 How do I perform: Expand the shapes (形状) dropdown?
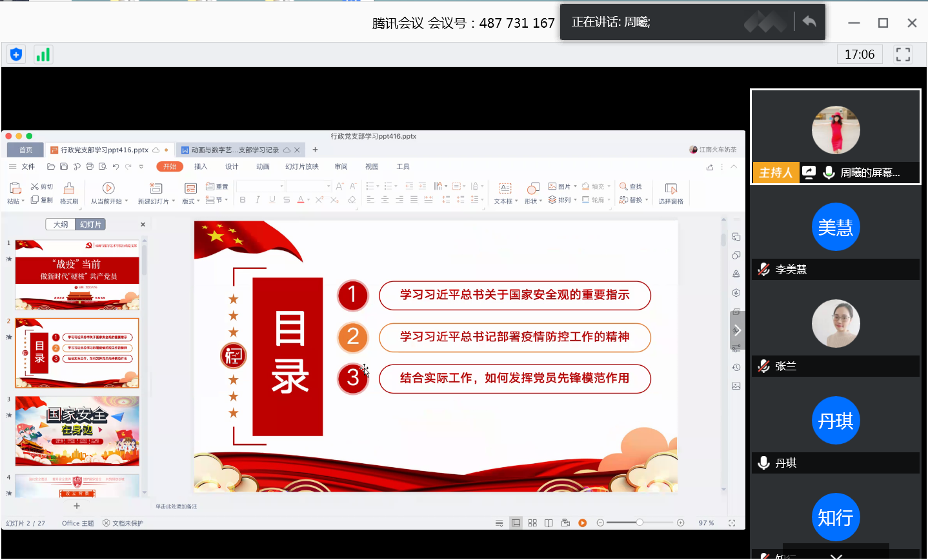[533, 201]
